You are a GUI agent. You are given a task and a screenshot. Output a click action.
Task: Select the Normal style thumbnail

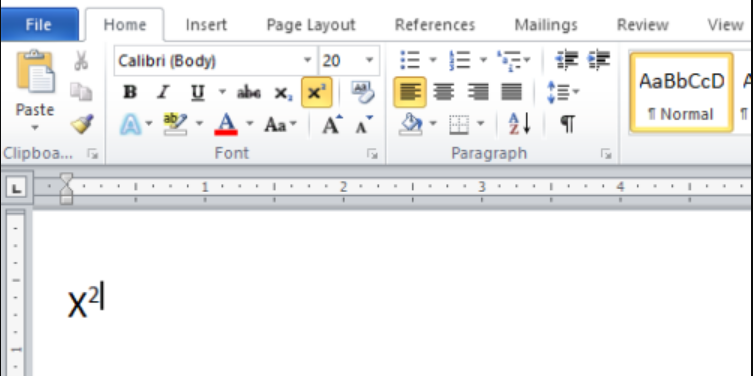coord(681,92)
